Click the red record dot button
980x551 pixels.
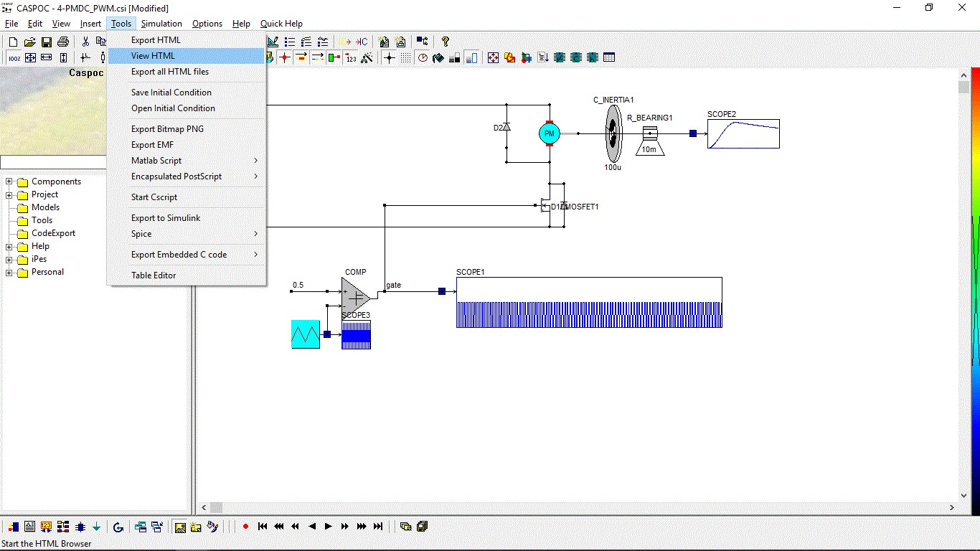tap(245, 527)
